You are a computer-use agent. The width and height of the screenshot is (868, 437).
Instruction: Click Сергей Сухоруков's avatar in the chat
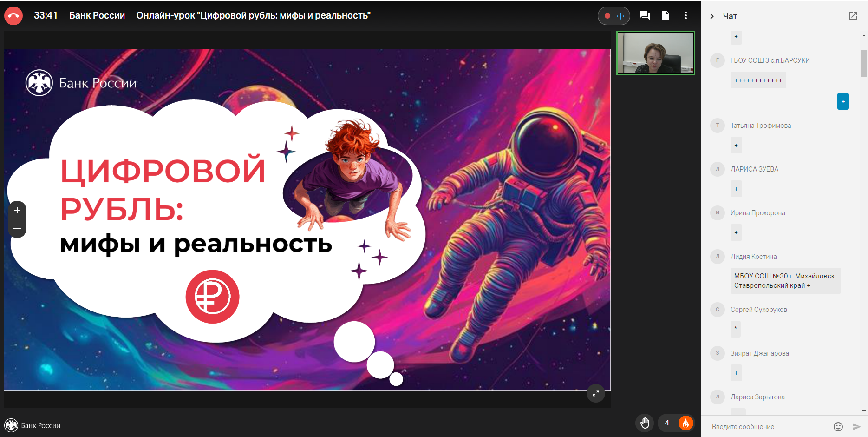[x=718, y=310]
